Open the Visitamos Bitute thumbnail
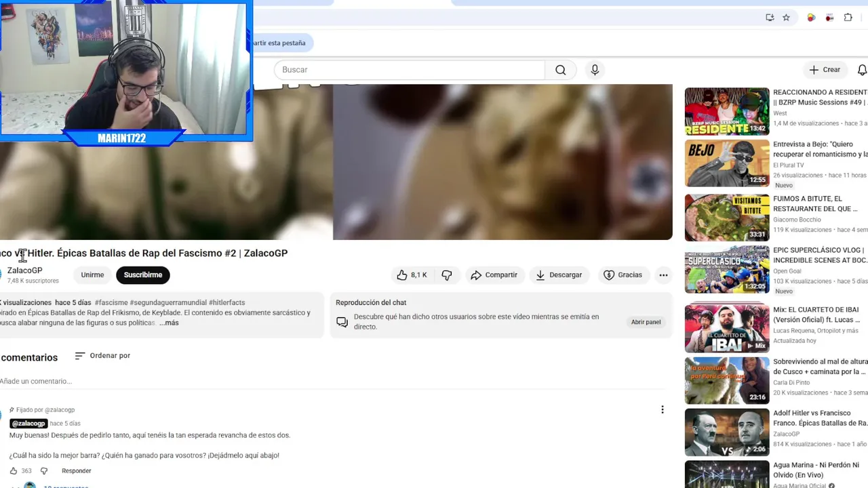Image resolution: width=868 pixels, height=488 pixels. point(727,218)
